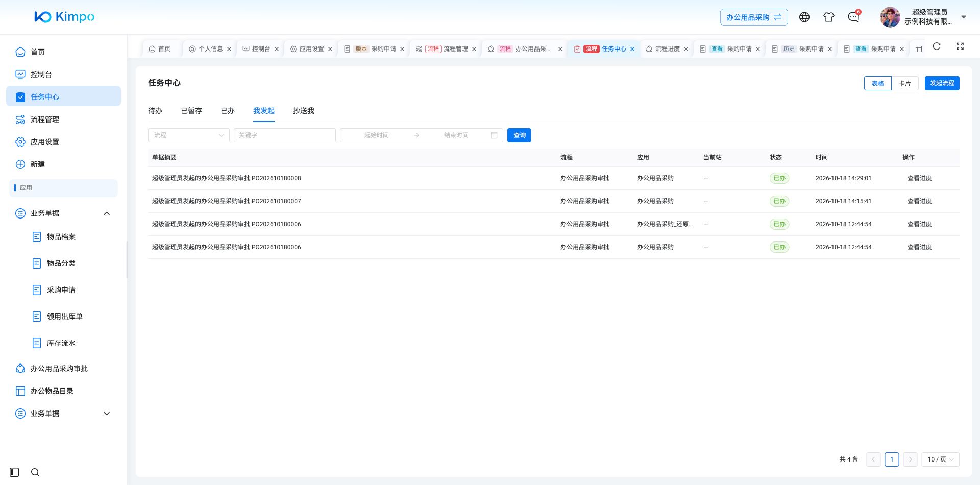Toggle fullscreen mode icon
This screenshot has width=980, height=485.
tap(960, 46)
